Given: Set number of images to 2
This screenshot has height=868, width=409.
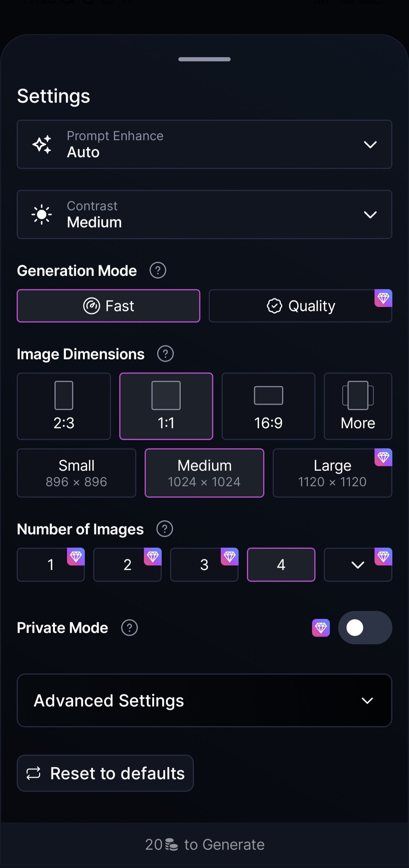Looking at the screenshot, I should click(127, 565).
